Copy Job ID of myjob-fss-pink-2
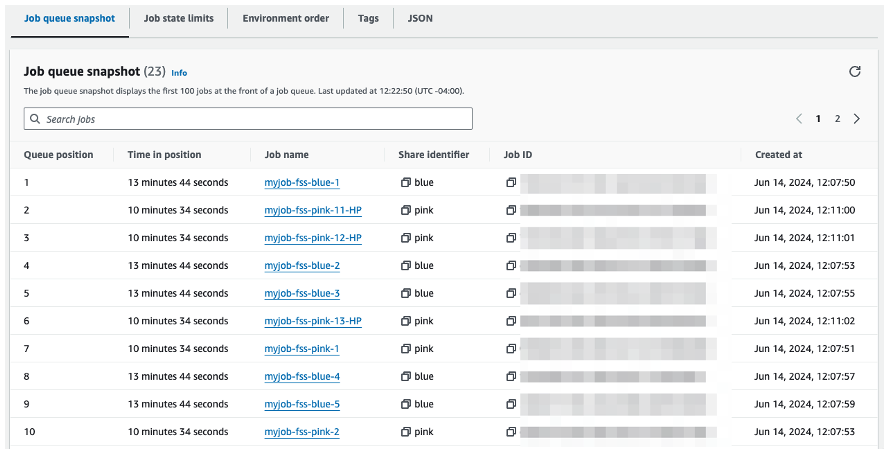 click(511, 432)
